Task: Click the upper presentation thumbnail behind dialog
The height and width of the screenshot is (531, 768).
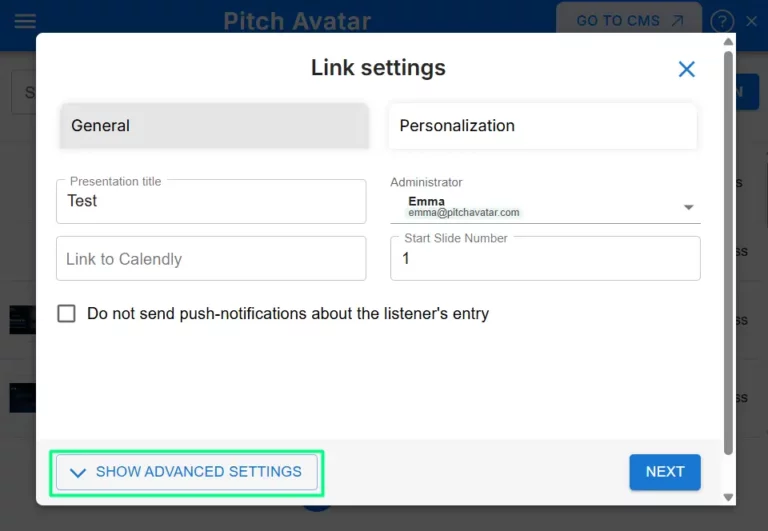Action: (x=22, y=320)
